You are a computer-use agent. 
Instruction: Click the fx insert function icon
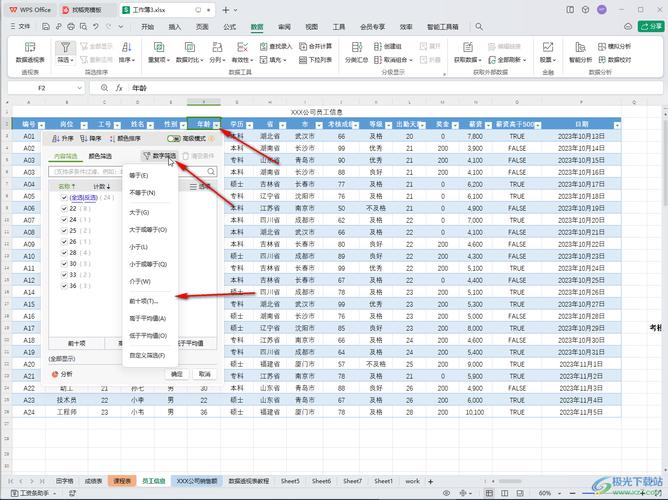click(x=119, y=88)
